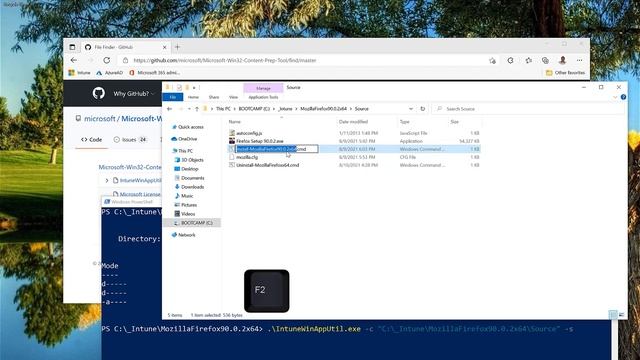Open Network in navigation pane
The image size is (640, 360).
[187, 235]
